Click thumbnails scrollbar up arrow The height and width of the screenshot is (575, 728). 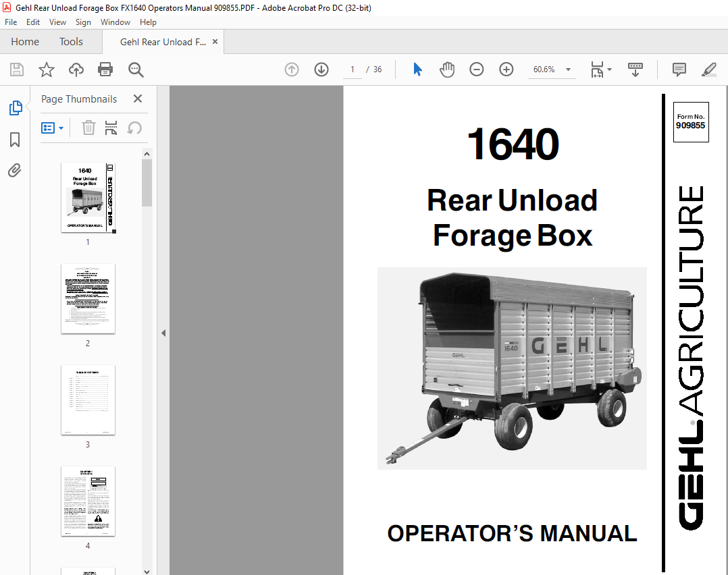[x=147, y=154]
